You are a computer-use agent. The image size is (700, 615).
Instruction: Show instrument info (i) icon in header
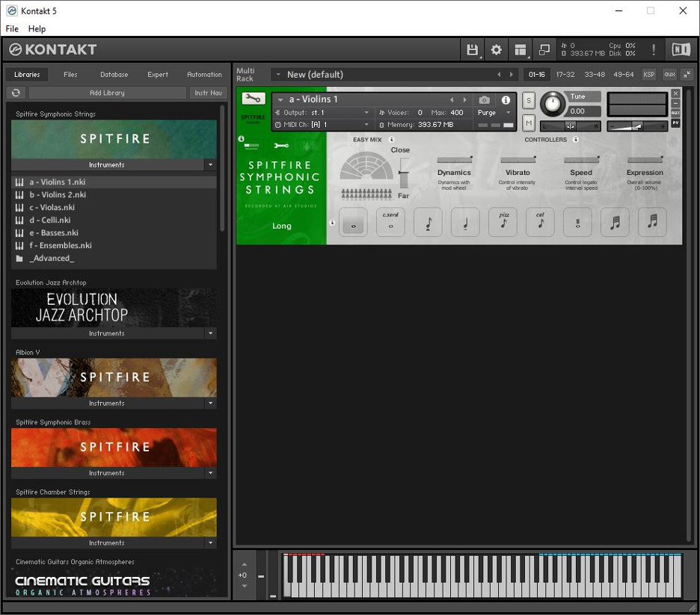pos(506,100)
